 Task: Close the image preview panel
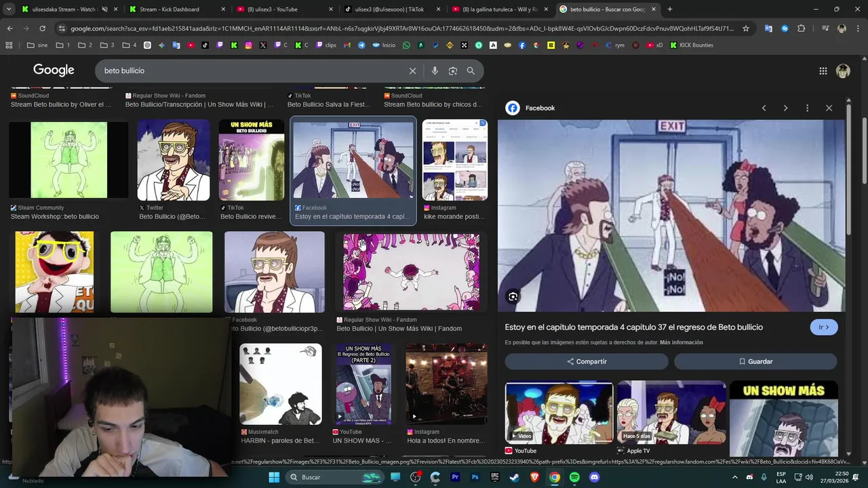(x=829, y=108)
